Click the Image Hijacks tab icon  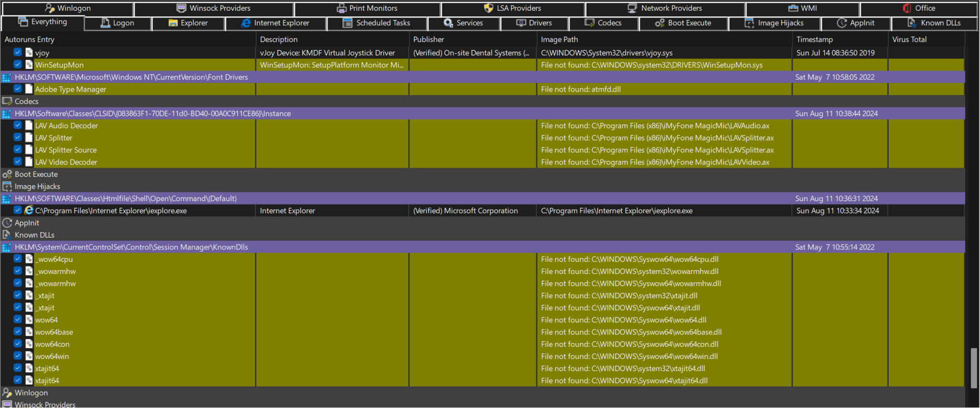pos(750,23)
